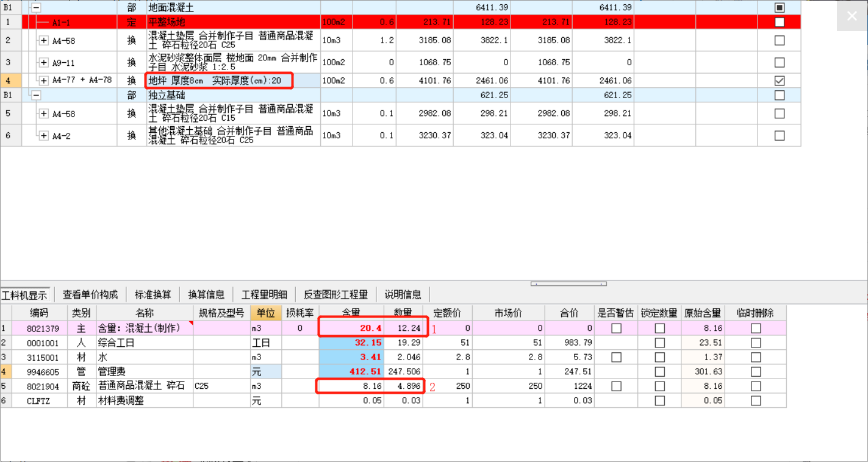Screen dimensions: 868x462
Task: Select the 其他混凝土基础 name cell
Action: tap(233, 136)
